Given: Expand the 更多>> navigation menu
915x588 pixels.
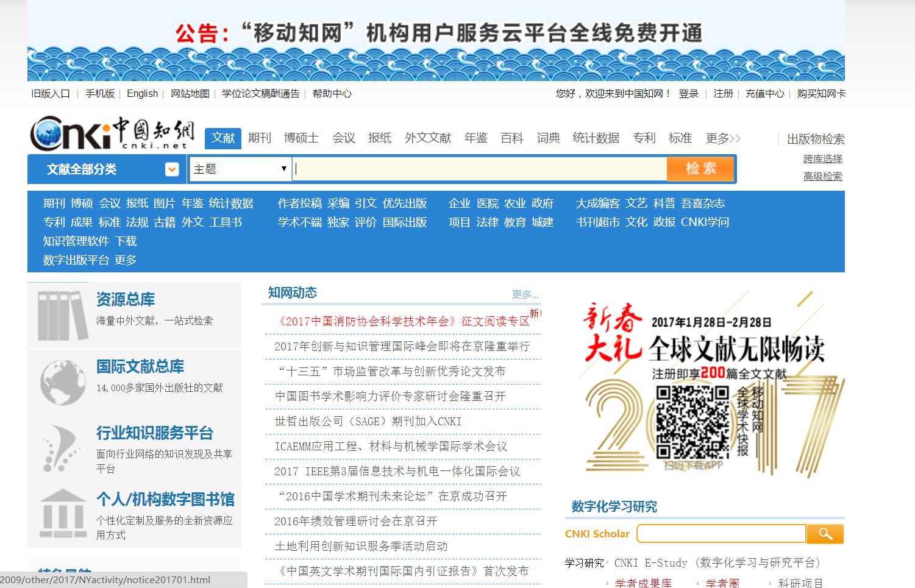Looking at the screenshot, I should [x=722, y=138].
